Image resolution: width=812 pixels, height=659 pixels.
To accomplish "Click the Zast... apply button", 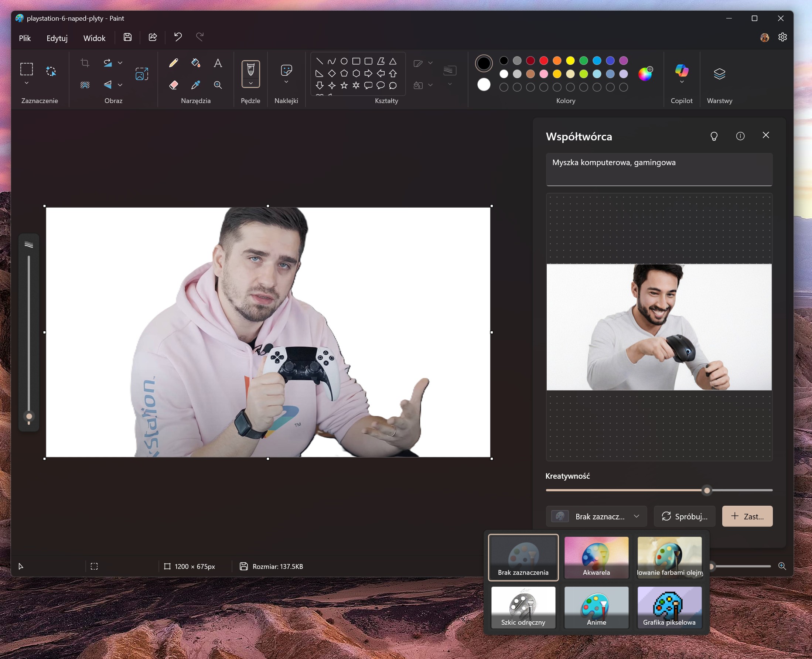I will 747,516.
